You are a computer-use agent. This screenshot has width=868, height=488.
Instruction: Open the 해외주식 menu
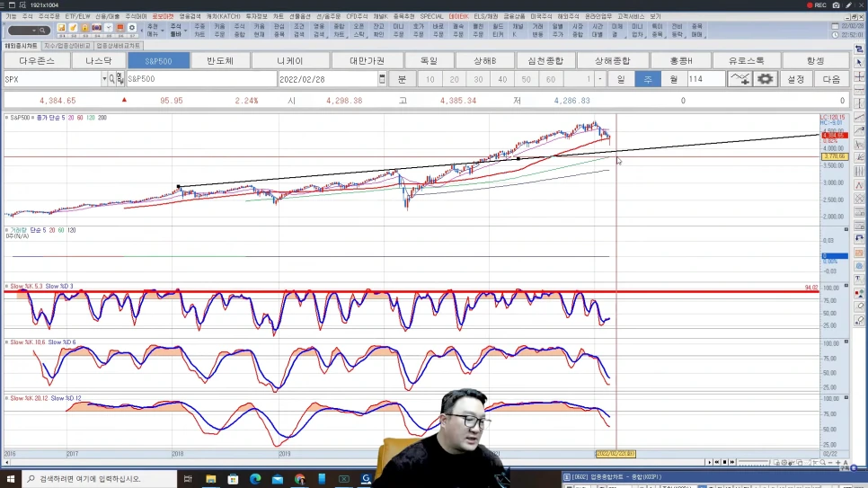pos(568,16)
